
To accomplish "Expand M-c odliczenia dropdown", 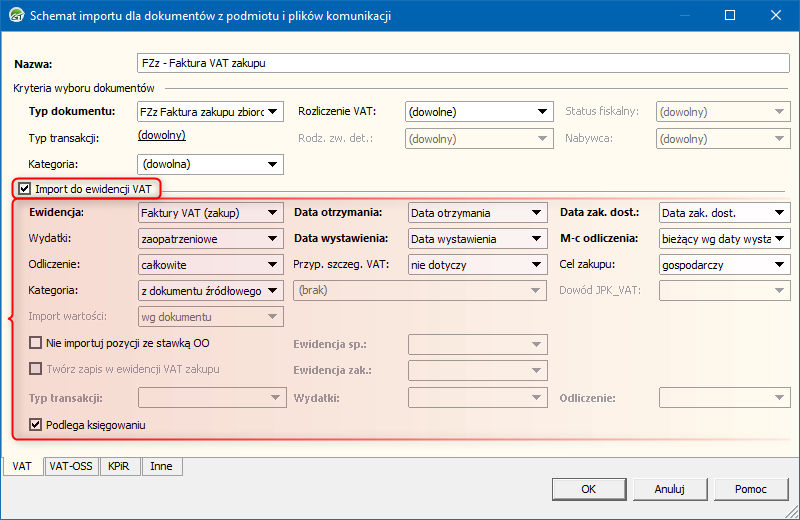I will (x=724, y=239).
